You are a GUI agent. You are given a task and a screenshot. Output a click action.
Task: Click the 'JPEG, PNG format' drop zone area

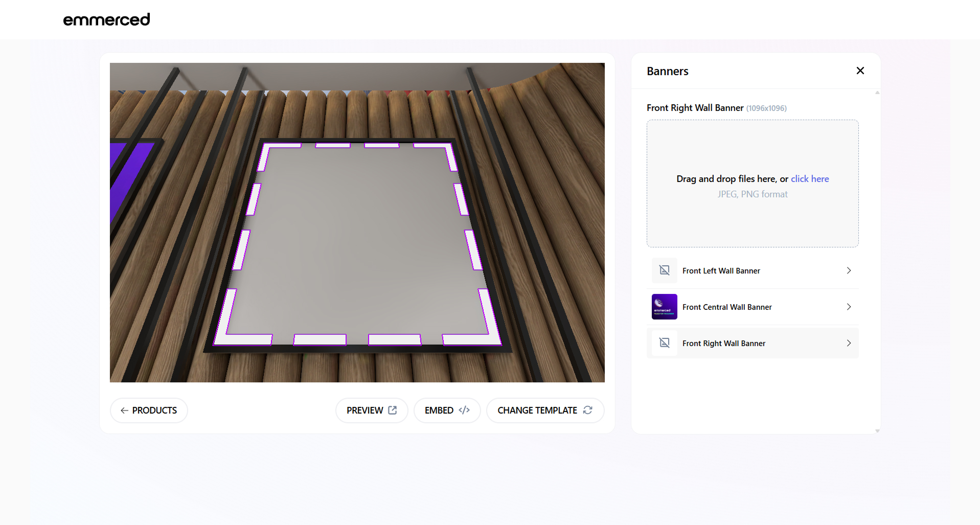(x=752, y=194)
